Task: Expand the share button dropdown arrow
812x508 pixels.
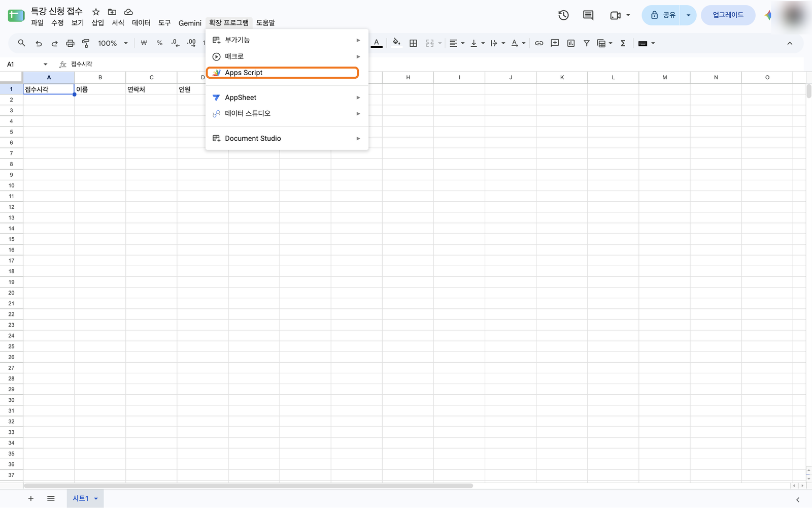Action: (x=688, y=15)
